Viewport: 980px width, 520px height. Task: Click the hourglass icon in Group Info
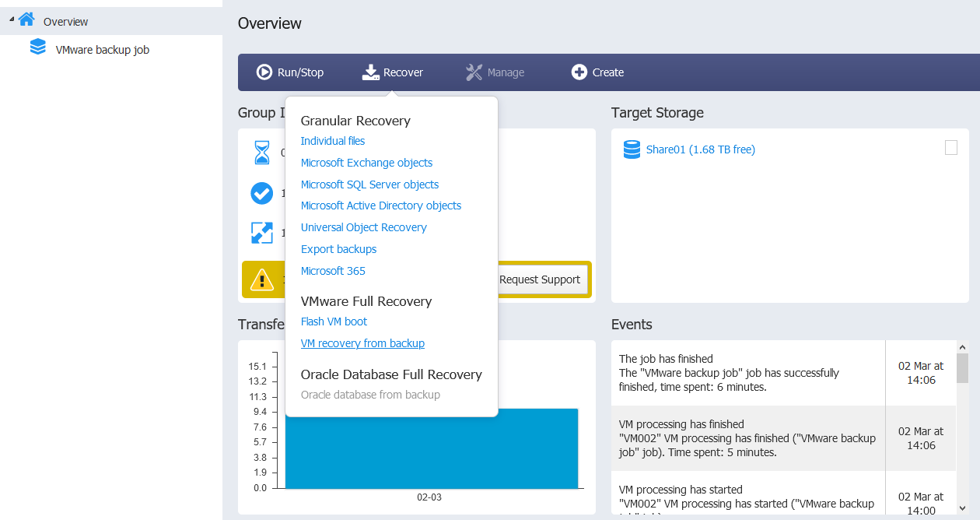(262, 153)
